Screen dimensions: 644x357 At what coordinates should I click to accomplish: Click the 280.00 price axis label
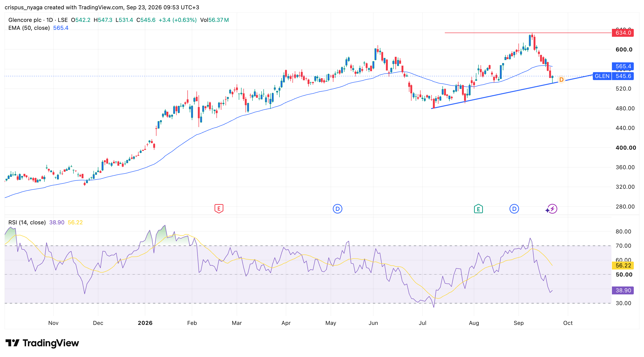[x=625, y=207]
